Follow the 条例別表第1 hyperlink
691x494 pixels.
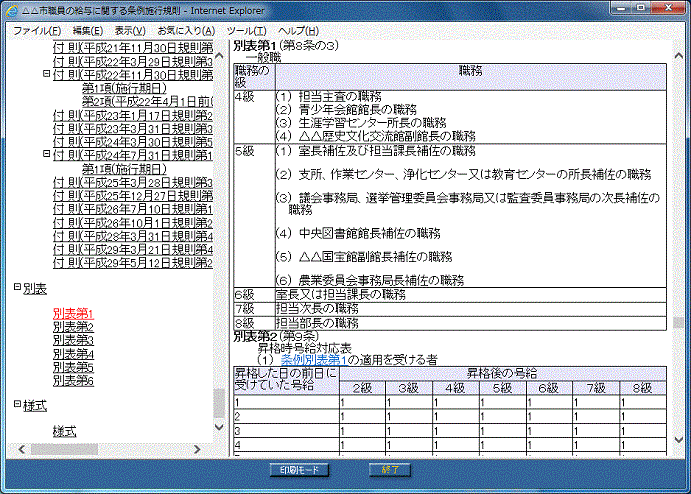318,360
